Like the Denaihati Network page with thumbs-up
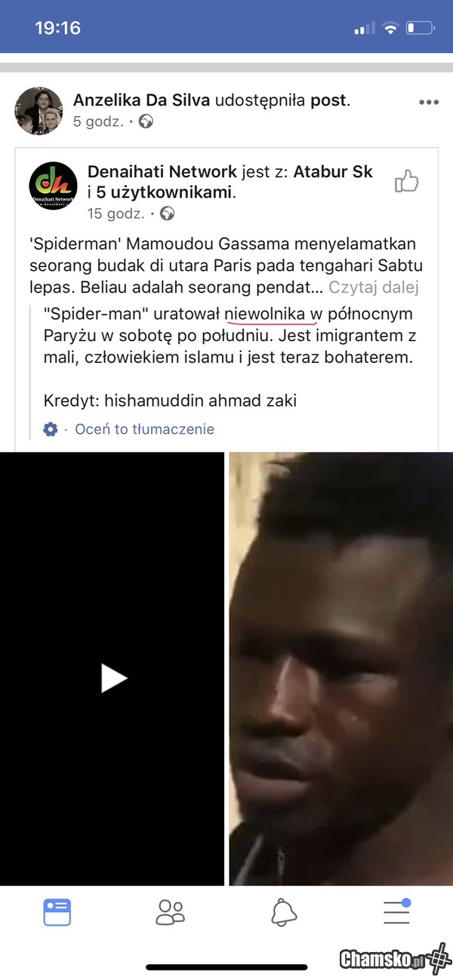The width and height of the screenshot is (453, 980). [x=407, y=181]
